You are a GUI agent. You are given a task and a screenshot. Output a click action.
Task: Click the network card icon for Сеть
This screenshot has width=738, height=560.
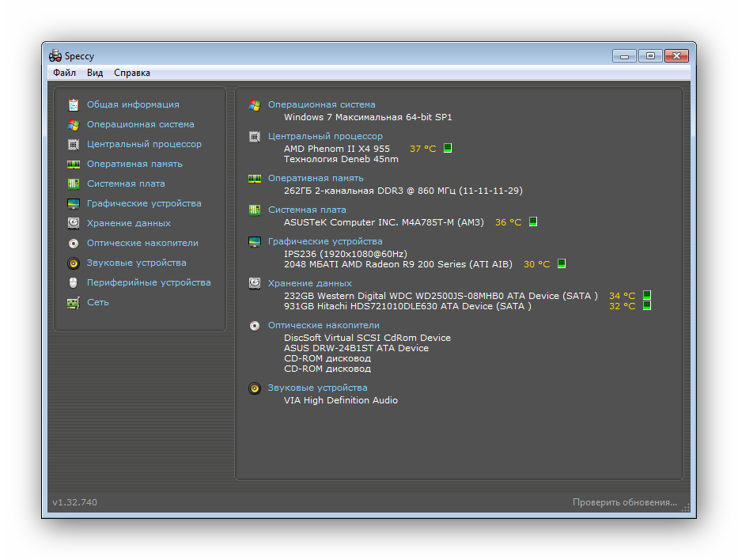(74, 302)
